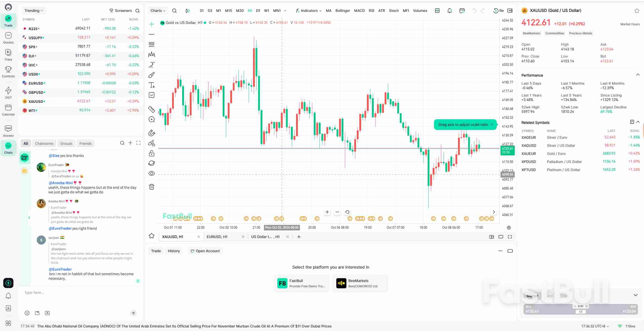This screenshot has width=644, height=331.
Task: Open chart settings gear icon
Action: [x=509, y=228]
